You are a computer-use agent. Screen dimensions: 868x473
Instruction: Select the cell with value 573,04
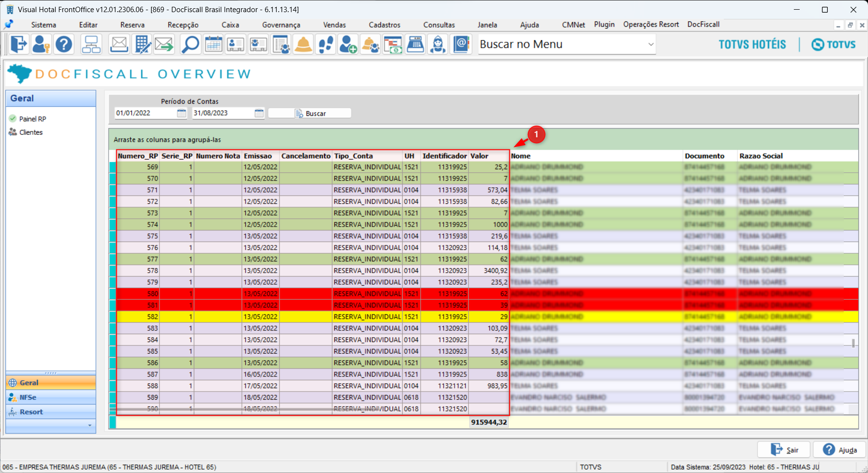(489, 190)
